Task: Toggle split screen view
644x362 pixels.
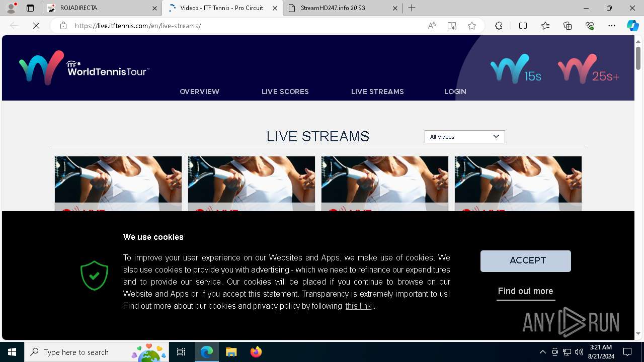Action: tap(523, 26)
